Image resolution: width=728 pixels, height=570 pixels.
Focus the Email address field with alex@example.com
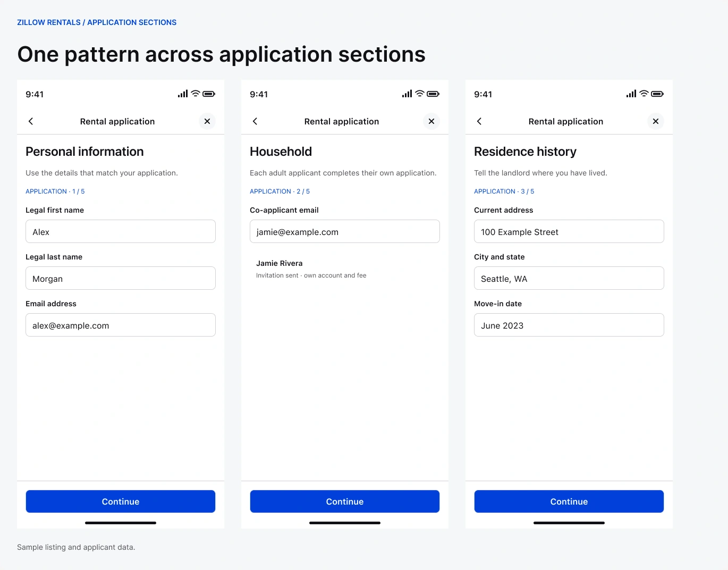(x=121, y=325)
